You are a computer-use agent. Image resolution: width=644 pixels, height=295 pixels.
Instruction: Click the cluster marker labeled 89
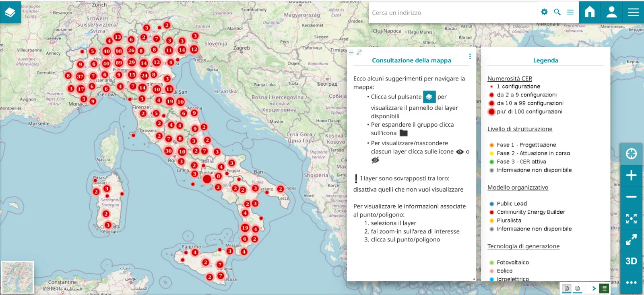[118, 63]
